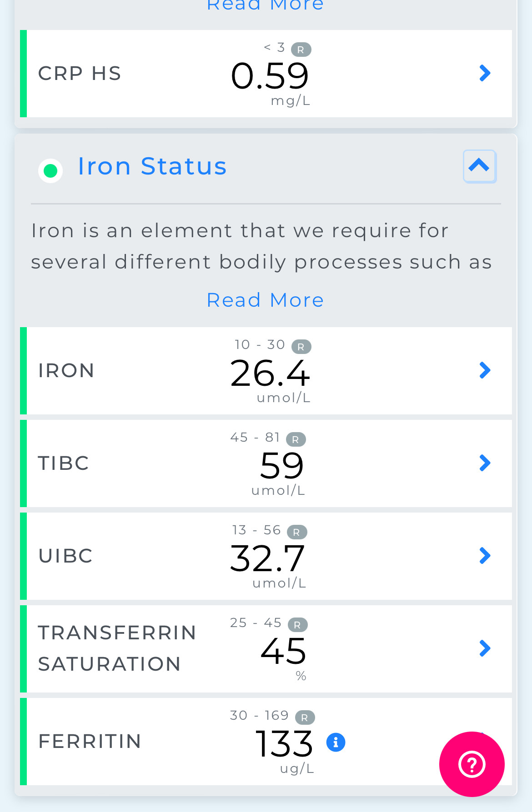Open Transferrin Saturation details chevron

click(x=485, y=648)
